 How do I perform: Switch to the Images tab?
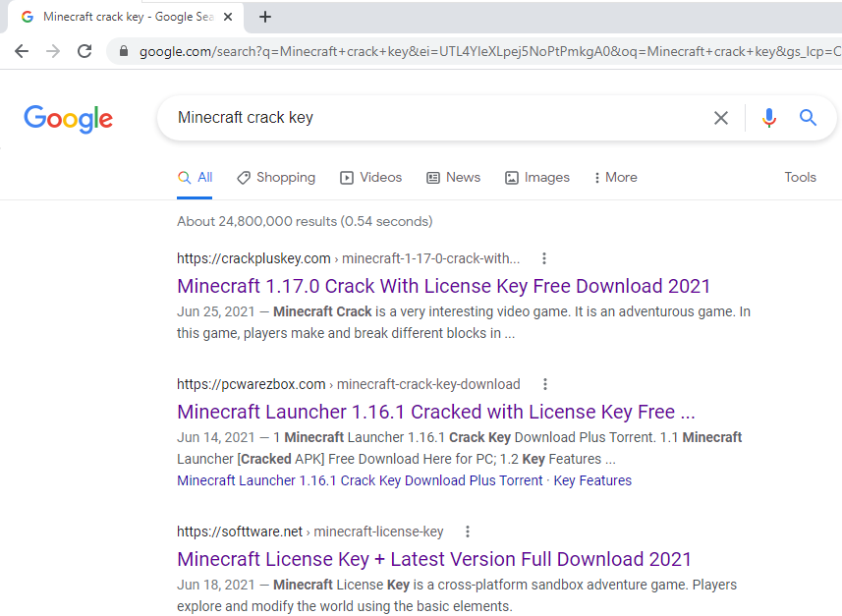coord(537,177)
